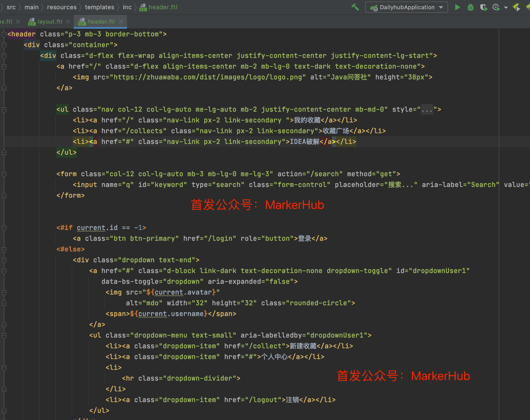This screenshot has height=420, width=530.
Task: Click the src breadcrumb segment
Action: click(11, 7)
